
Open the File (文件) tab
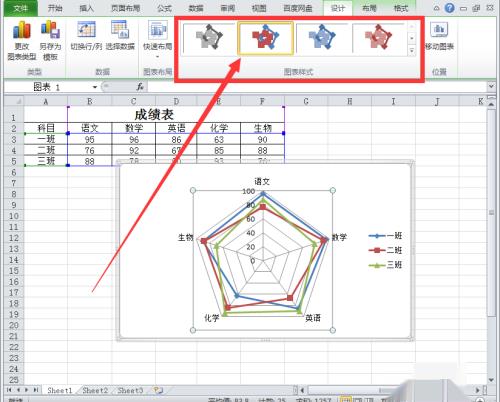[20, 8]
